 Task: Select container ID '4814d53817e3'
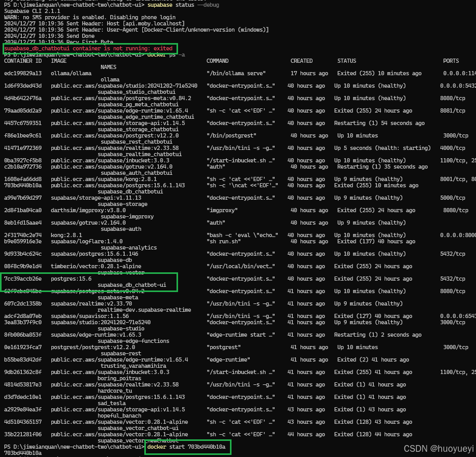click(23, 384)
